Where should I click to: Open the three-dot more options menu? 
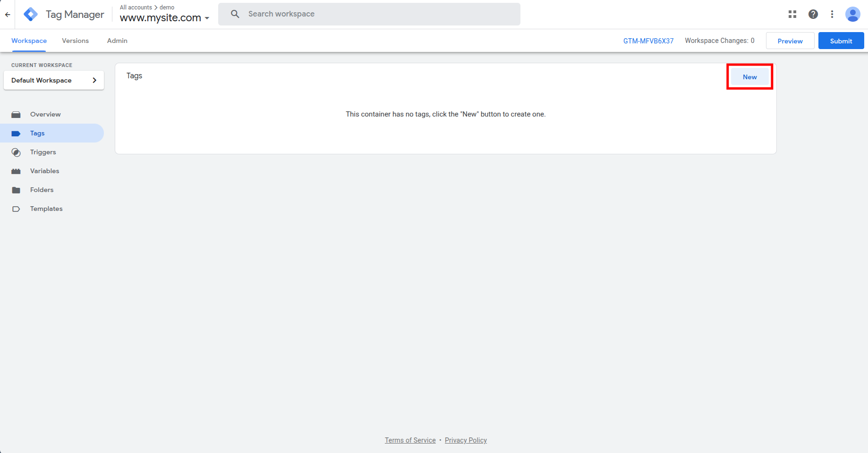[832, 14]
